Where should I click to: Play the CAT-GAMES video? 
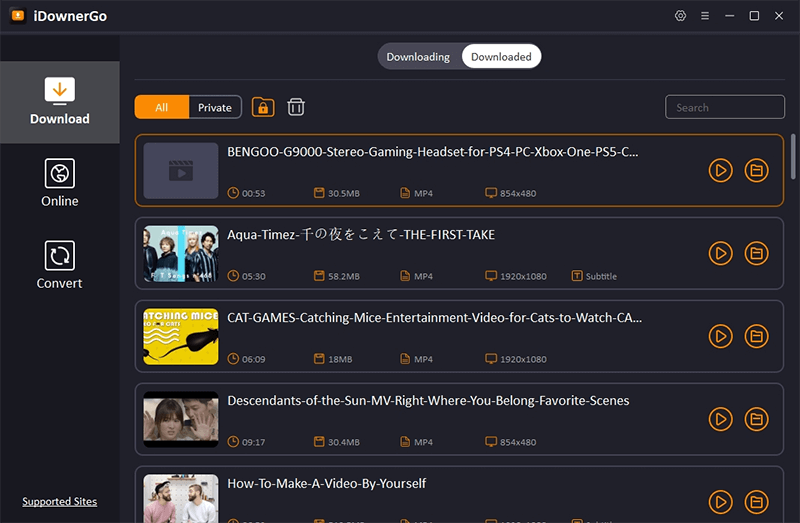click(720, 336)
